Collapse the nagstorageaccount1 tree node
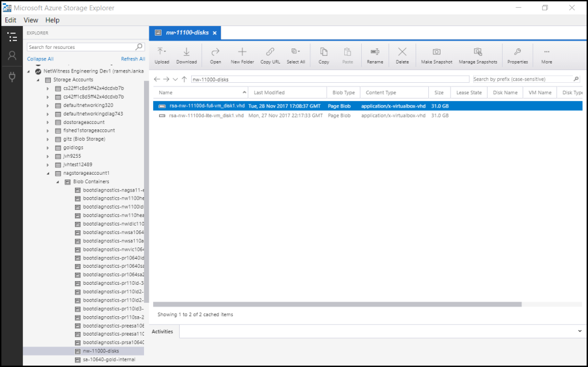This screenshot has height=367, width=588. click(48, 173)
